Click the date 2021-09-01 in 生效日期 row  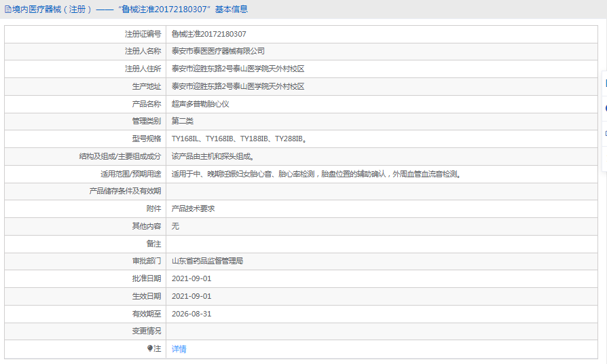tap(191, 296)
